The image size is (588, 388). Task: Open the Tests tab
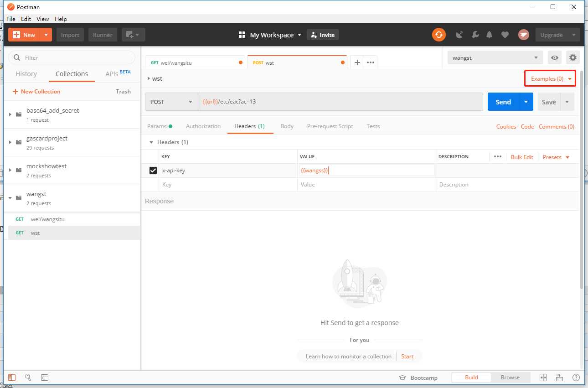coord(373,126)
